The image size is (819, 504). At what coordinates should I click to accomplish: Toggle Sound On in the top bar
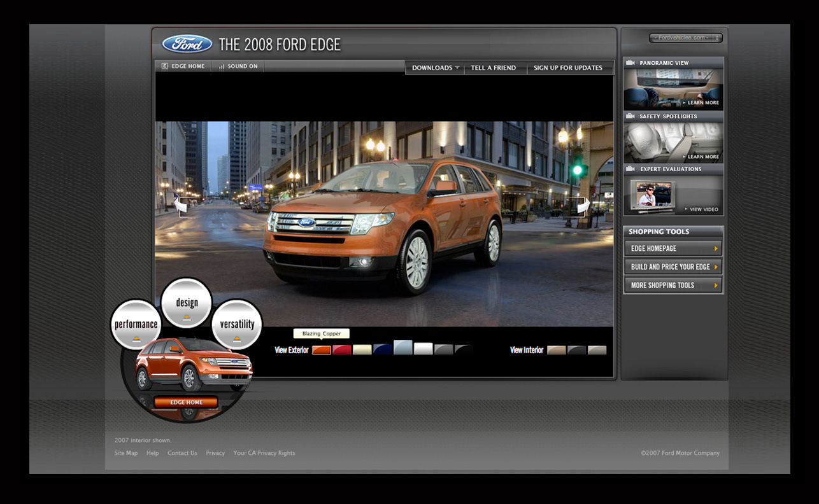coord(238,66)
